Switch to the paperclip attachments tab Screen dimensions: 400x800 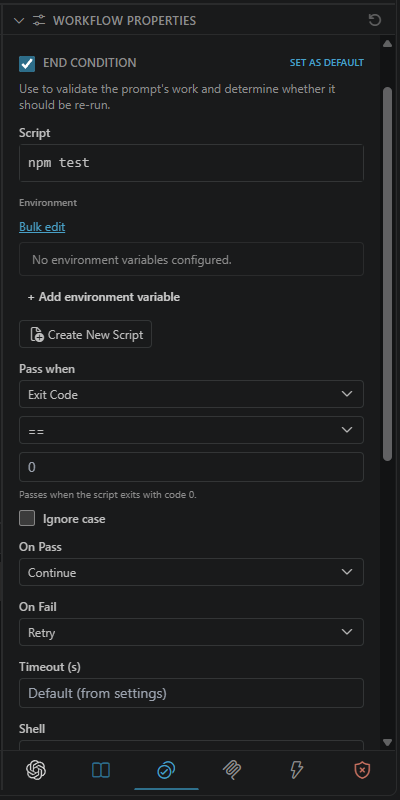(x=232, y=770)
